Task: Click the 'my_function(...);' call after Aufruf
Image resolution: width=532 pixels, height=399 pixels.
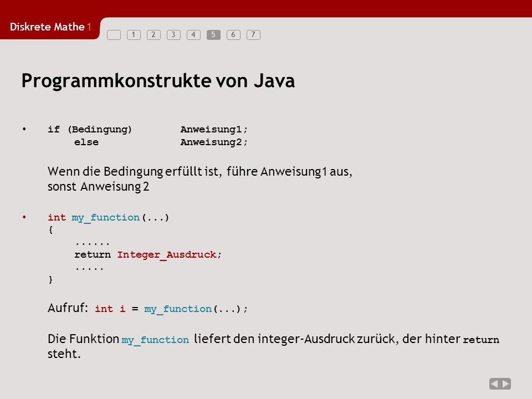Action: pos(196,309)
